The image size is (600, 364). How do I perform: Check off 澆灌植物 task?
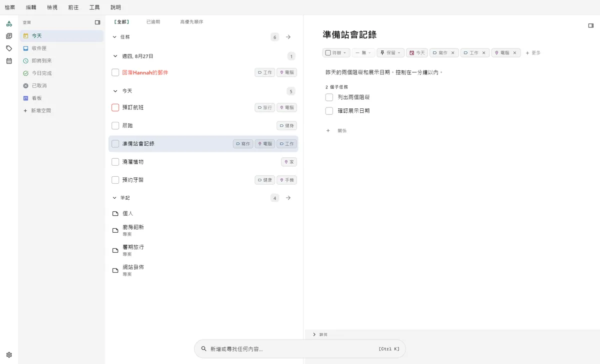115,162
